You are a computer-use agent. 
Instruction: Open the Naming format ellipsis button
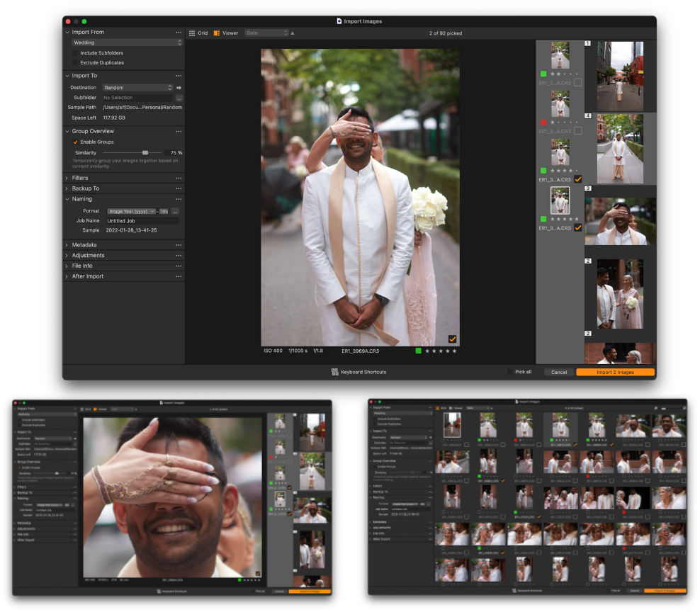pyautogui.click(x=175, y=211)
